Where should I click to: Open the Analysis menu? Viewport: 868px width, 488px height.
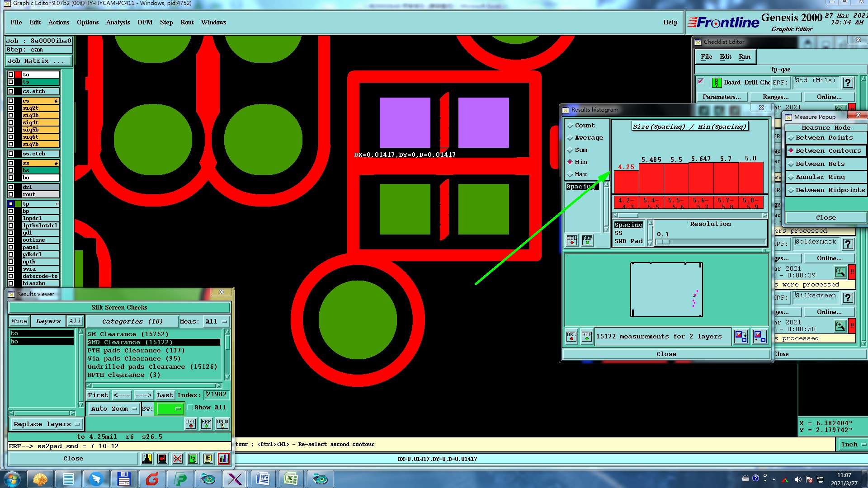(x=118, y=22)
